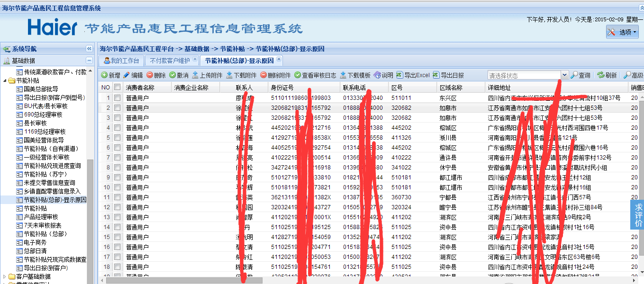Click the 求评价 feedback side button
The width and height of the screenshot is (644, 284).
tap(638, 214)
